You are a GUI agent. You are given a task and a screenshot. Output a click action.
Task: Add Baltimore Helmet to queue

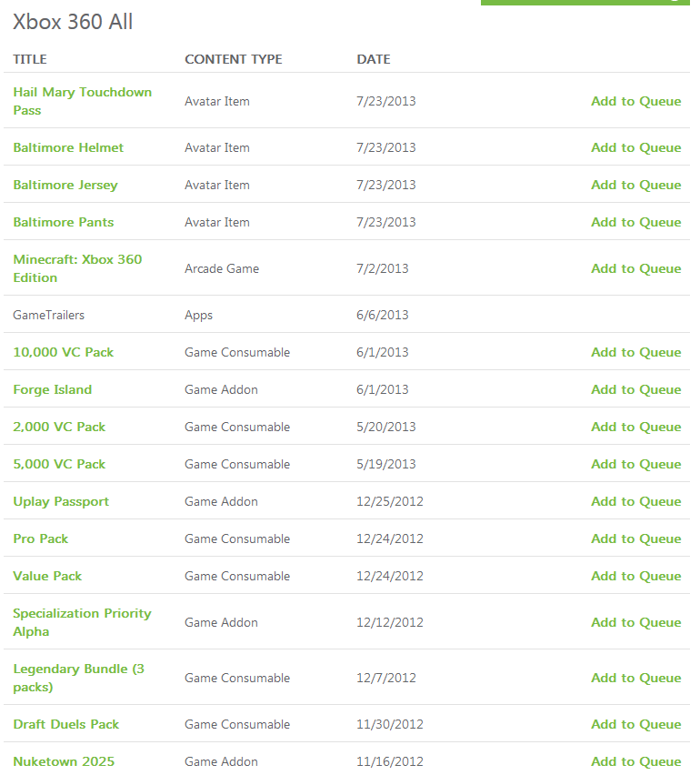pyautogui.click(x=635, y=147)
